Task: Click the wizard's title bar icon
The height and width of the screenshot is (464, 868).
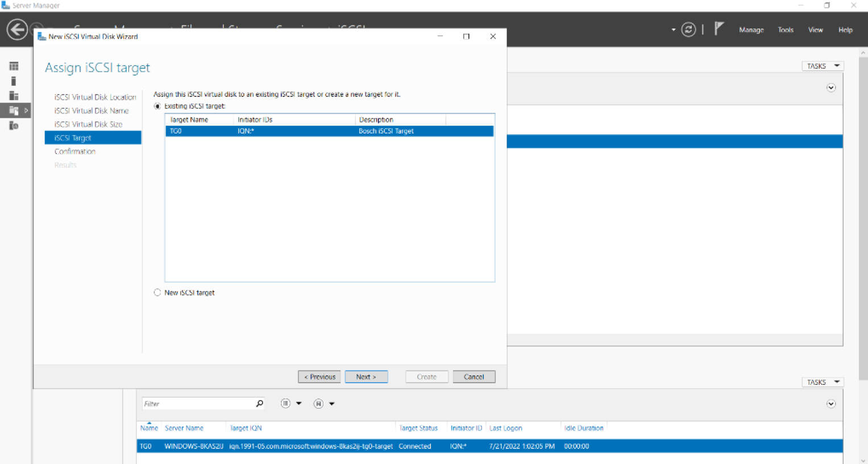Action: tap(41, 36)
